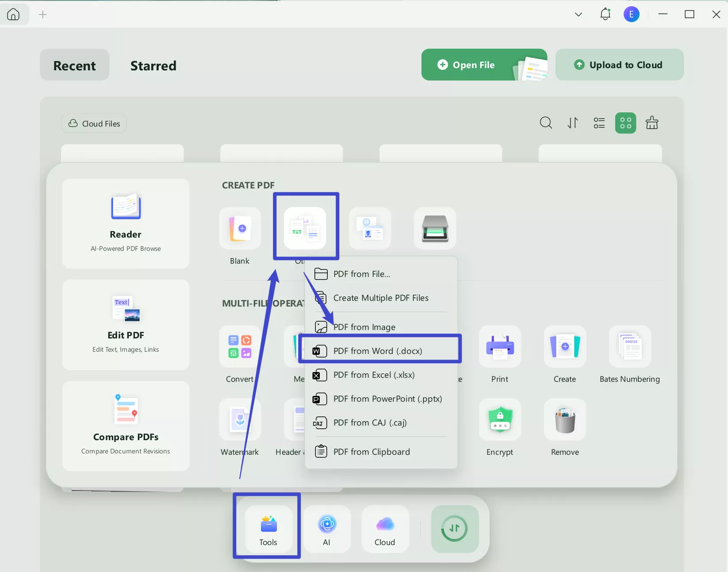Screen dimensions: 728x572
Task: Open the Encrypt tool
Action: [500, 419]
